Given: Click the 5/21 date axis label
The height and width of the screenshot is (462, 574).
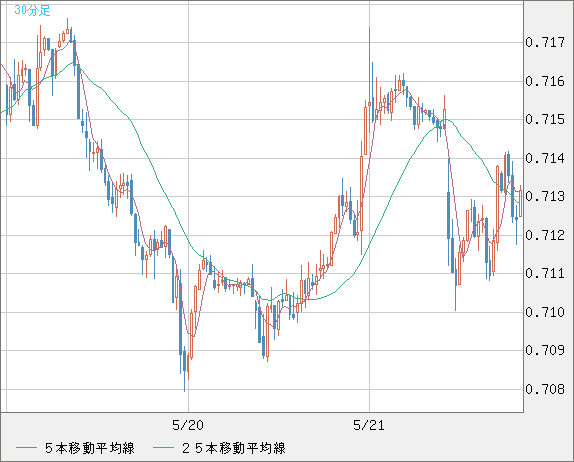Looking at the screenshot, I should tap(369, 425).
